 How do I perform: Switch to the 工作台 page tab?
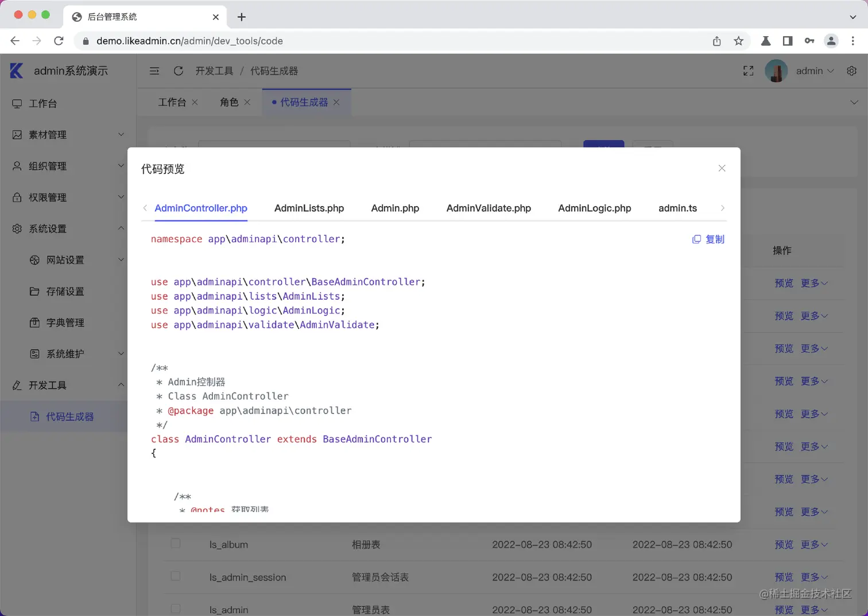[x=172, y=102]
